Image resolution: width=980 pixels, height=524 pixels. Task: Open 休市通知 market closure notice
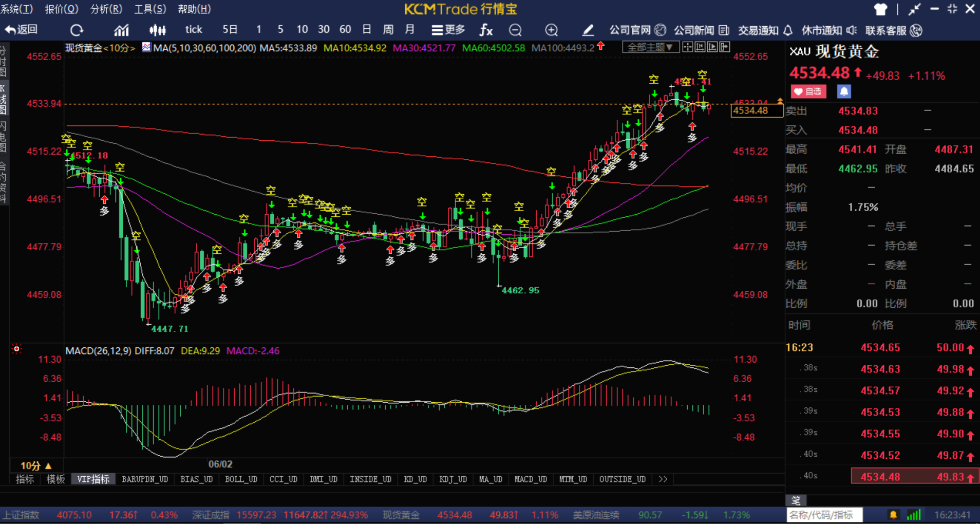click(x=829, y=30)
